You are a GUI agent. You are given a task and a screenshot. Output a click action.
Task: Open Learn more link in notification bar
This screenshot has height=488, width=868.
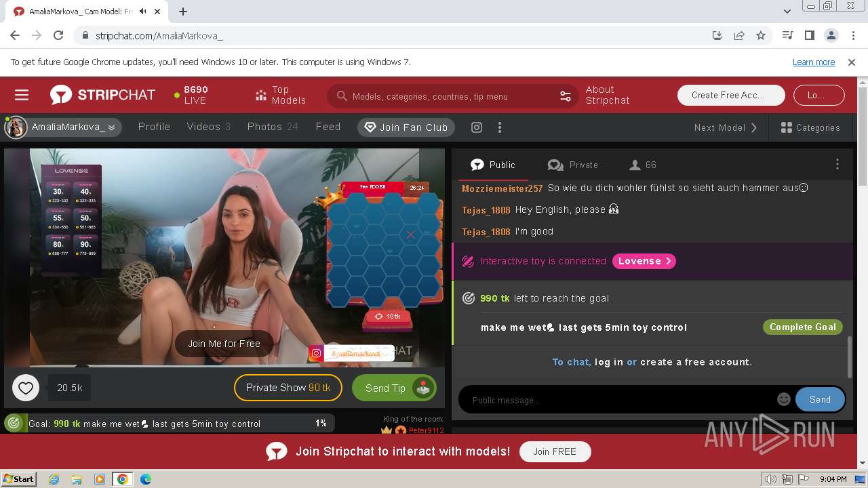tap(814, 62)
